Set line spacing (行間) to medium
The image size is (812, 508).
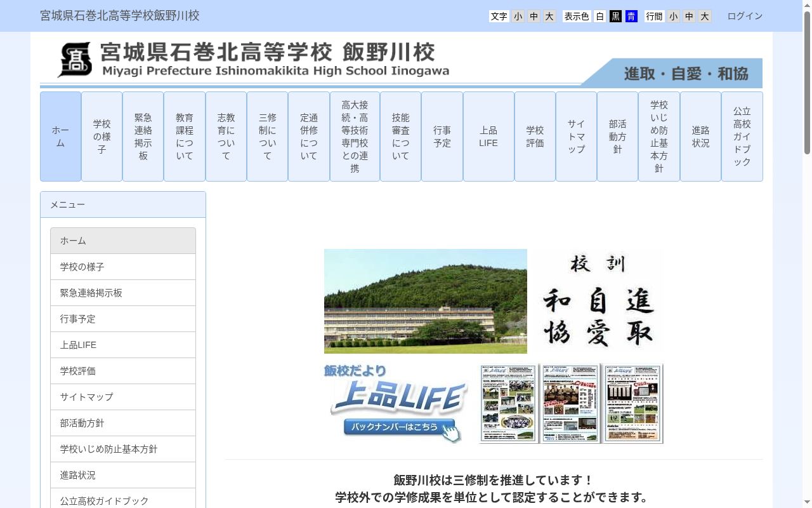tap(689, 17)
